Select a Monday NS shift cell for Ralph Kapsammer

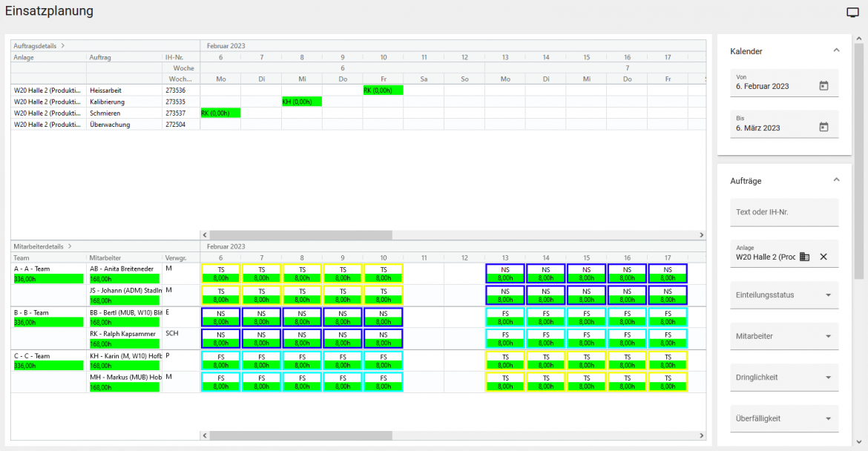point(220,340)
